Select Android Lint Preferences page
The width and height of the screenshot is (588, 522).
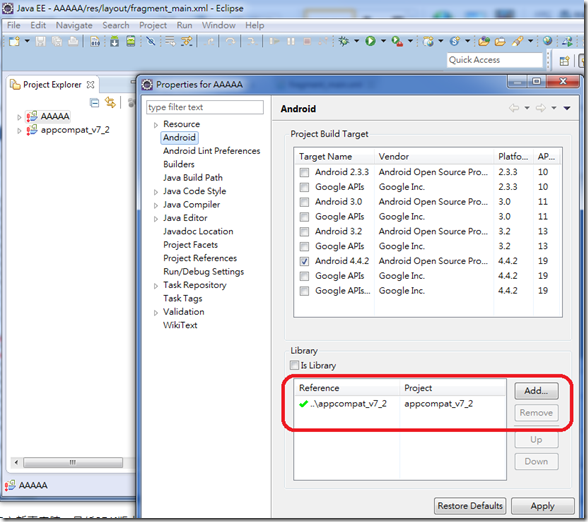point(212,151)
